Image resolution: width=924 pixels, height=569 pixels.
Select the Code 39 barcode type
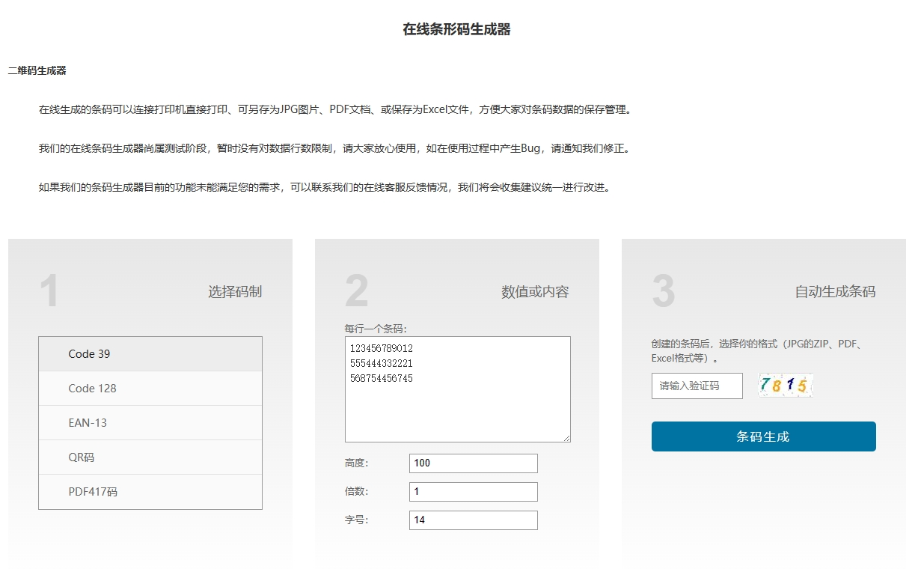click(150, 354)
